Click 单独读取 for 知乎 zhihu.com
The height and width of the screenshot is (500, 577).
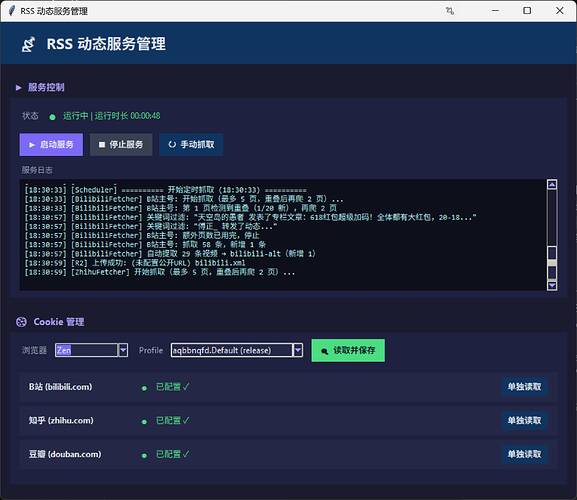524,421
